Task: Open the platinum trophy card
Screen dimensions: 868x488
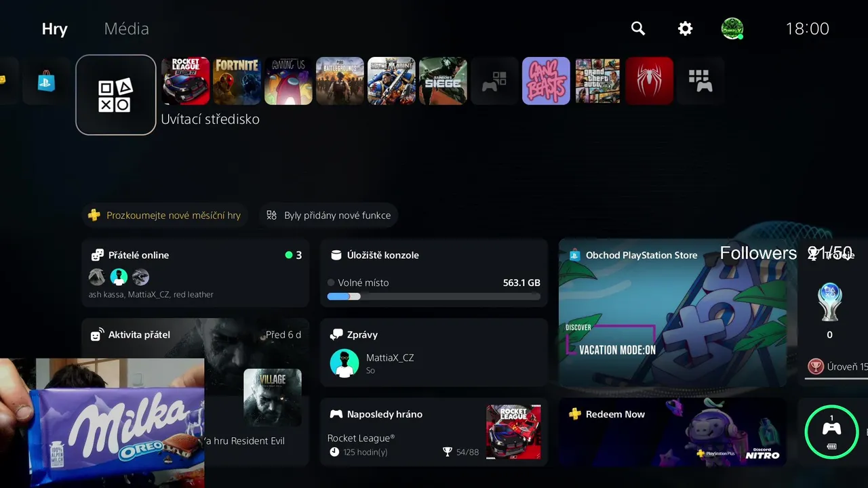Action: [x=833, y=313]
